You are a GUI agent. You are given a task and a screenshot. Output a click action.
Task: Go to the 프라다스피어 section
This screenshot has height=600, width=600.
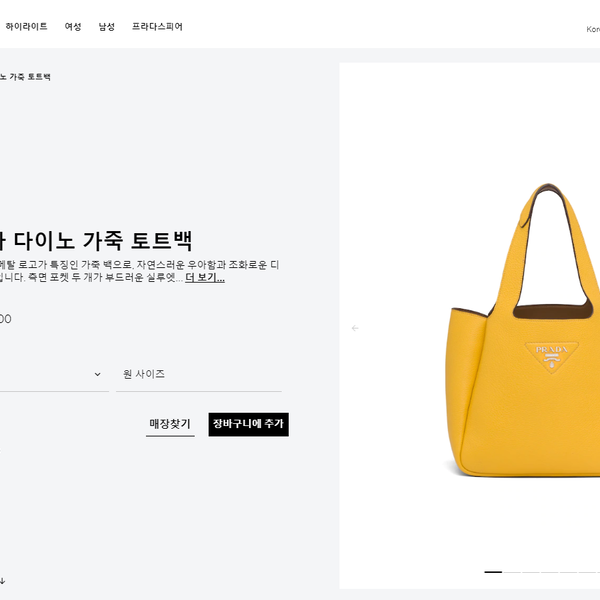(x=157, y=26)
